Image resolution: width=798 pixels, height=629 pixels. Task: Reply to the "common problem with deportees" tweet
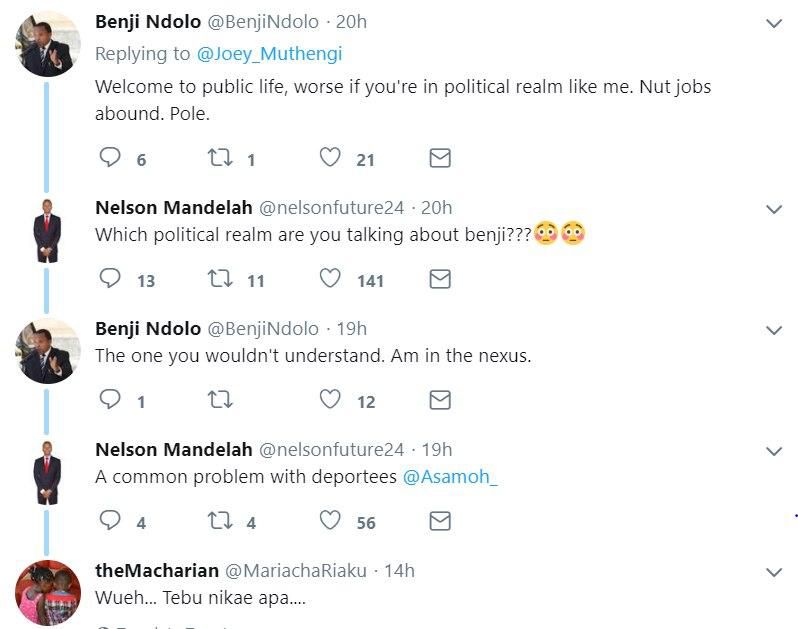click(x=111, y=521)
